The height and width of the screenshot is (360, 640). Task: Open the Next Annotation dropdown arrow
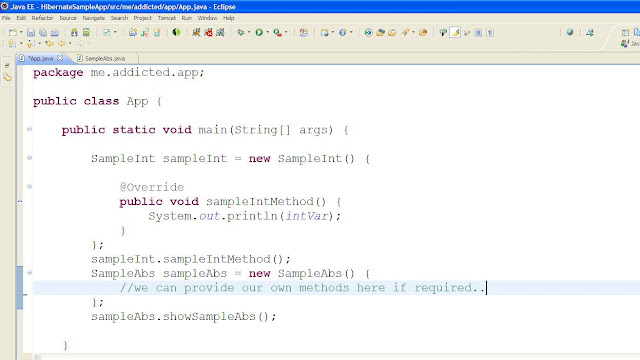(x=21, y=43)
